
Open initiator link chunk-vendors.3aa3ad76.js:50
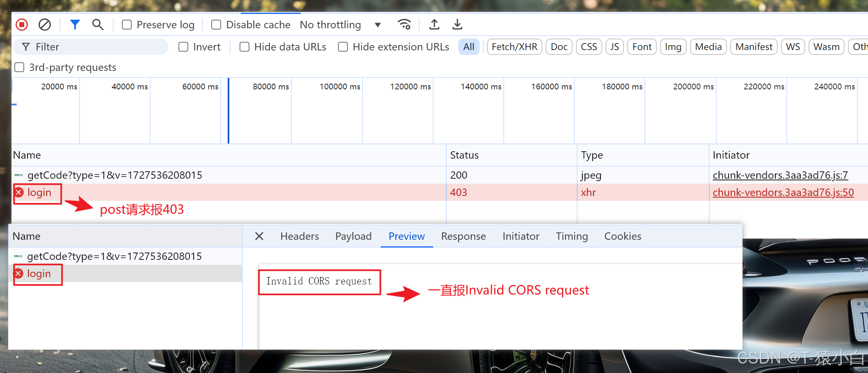[x=783, y=192]
